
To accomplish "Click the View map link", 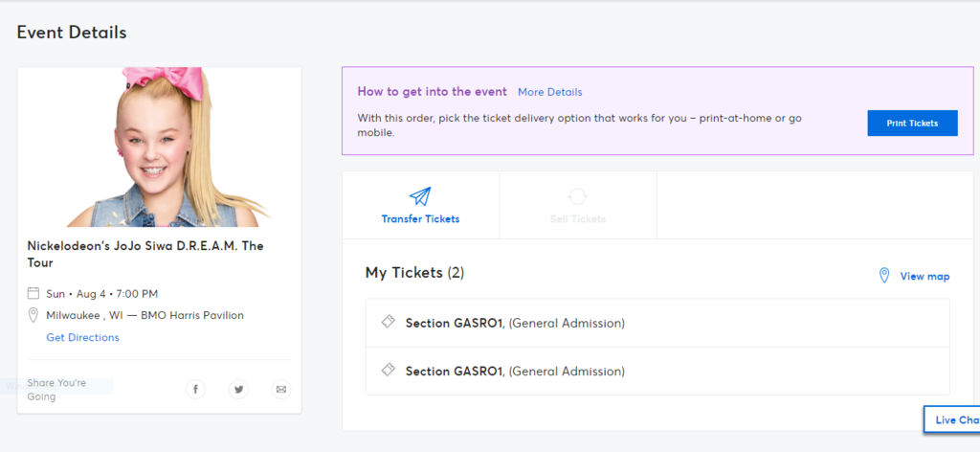I will tap(924, 276).
